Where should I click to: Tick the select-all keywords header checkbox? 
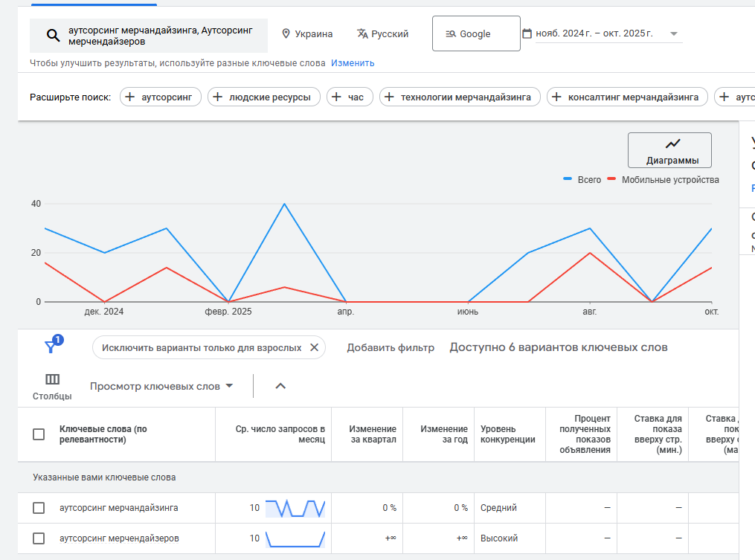coord(39,434)
